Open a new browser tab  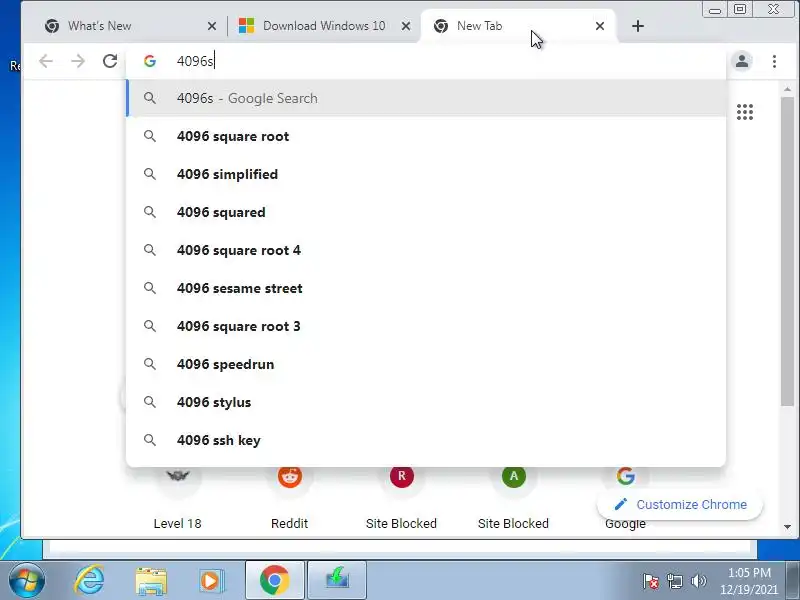638,26
